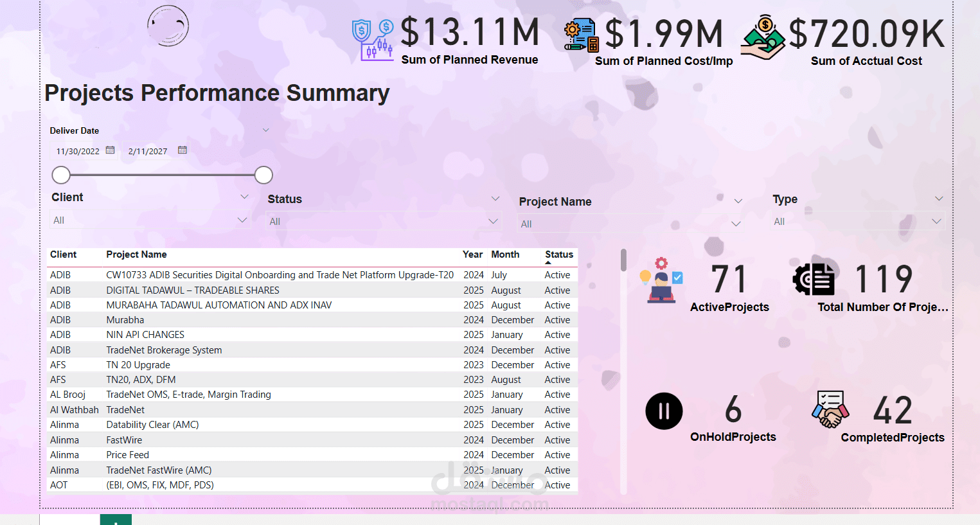Viewport: 980px width, 525px height.
Task: Select the MURABAHA TADAWUL AUTOMATION AND ADX INAV row
Action: [x=312, y=305]
